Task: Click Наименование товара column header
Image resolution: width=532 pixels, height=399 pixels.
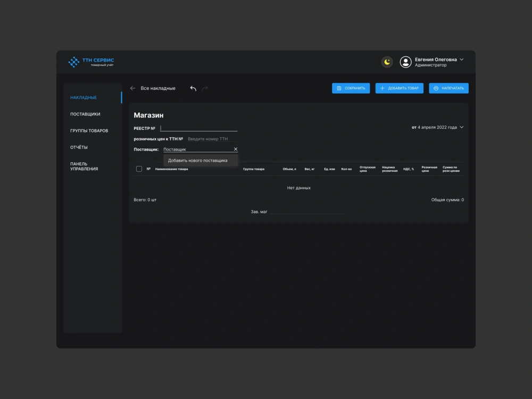Action: point(171,169)
